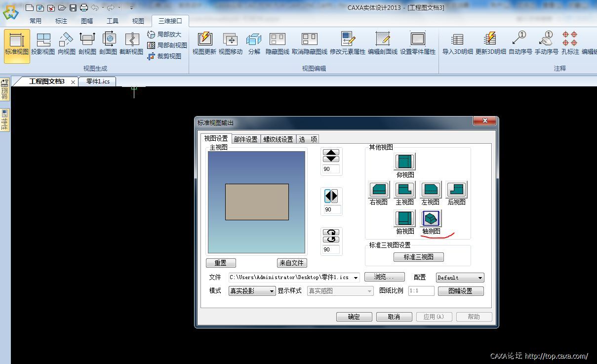This screenshot has width=597, height=364.
Task: Click the Undo arrow icon
Action: (95, 7)
